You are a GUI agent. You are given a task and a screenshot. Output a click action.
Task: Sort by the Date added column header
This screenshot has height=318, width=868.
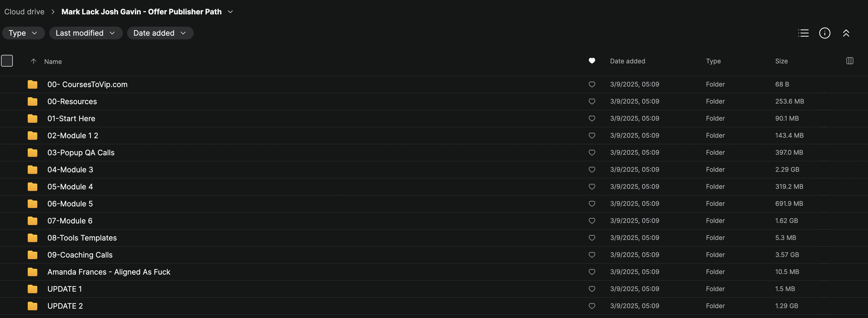pos(627,61)
